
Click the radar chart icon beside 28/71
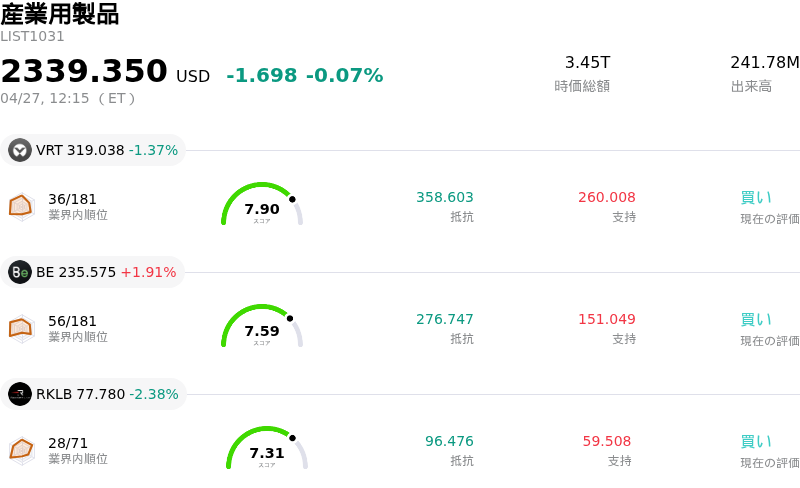(x=22, y=450)
